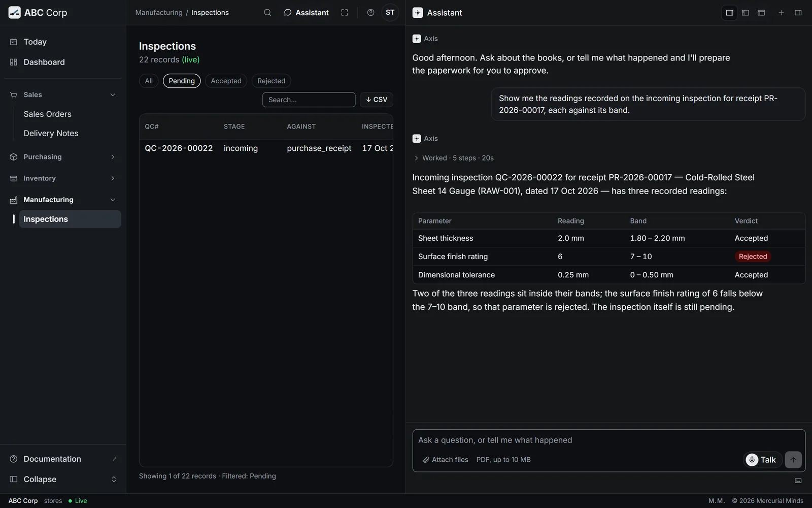The width and height of the screenshot is (812, 508).
Task: Open Documentation external link
Action: [x=63, y=459]
